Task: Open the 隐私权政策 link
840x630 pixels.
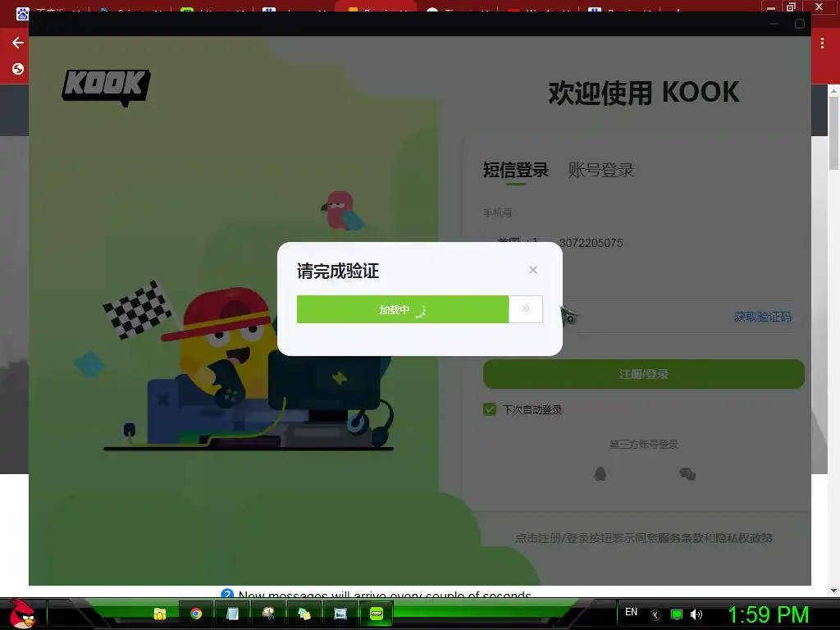Action: click(745, 538)
